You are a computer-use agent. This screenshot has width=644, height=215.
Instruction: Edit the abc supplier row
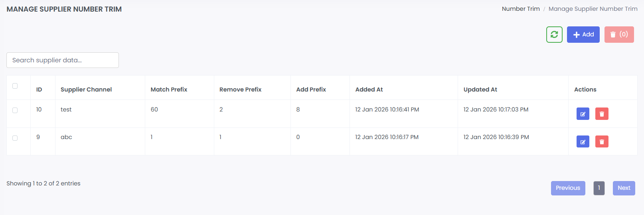583,141
